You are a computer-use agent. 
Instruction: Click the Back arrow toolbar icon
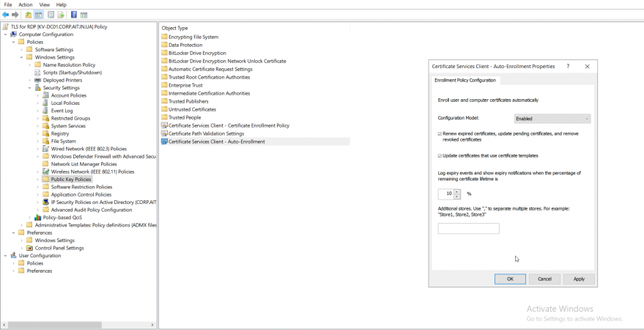6,15
